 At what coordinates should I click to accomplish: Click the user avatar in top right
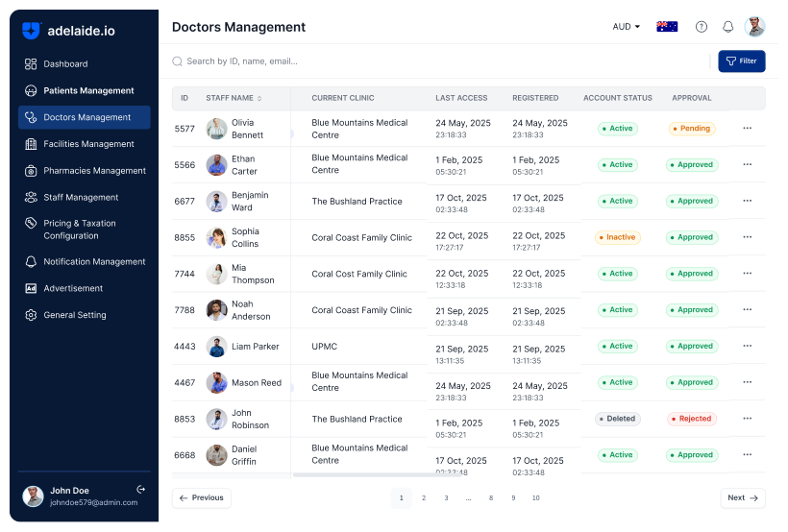755,27
